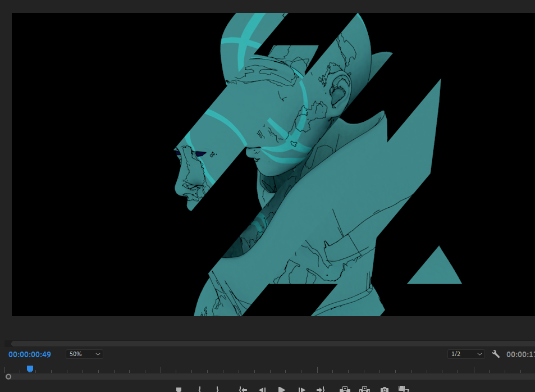Screen dimensions: 535x392
Task: Click the Lift button
Action: point(345,390)
